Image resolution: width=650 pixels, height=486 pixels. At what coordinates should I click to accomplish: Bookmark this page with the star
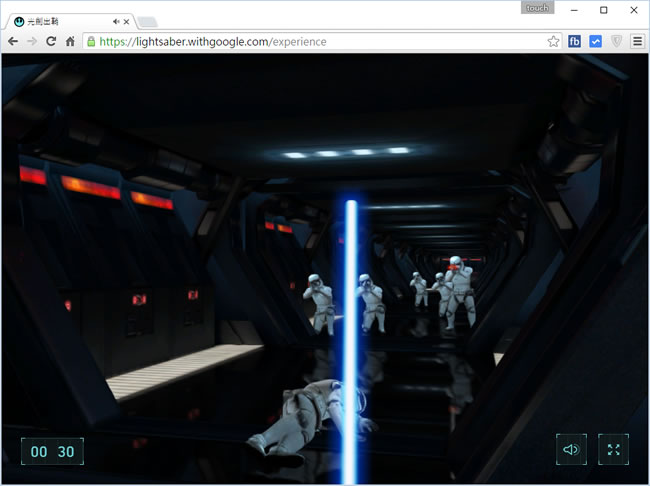[x=553, y=41]
